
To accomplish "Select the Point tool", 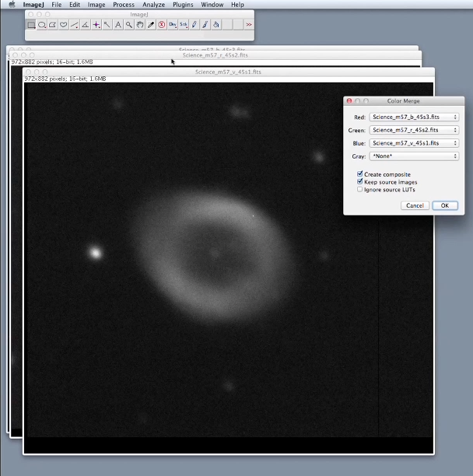I will point(96,25).
